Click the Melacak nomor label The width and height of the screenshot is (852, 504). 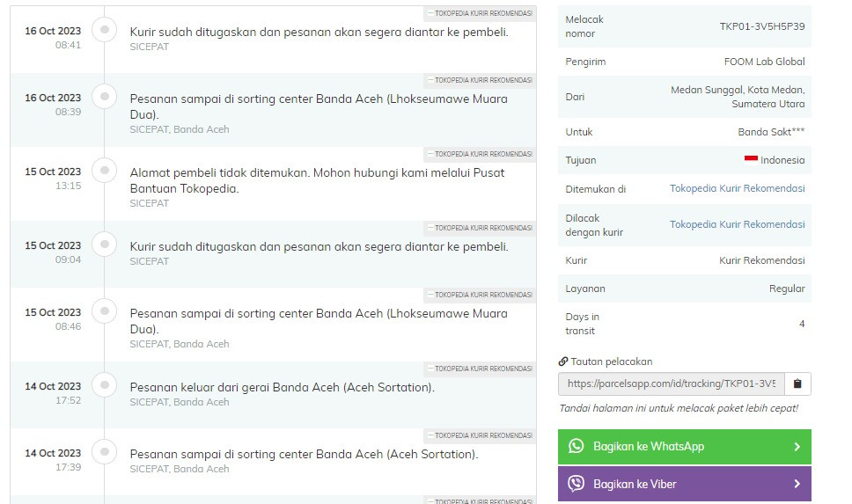(584, 26)
